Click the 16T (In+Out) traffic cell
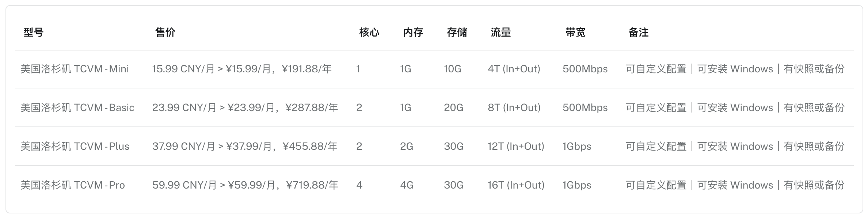Image resolution: width=868 pixels, height=220 pixels. tap(516, 185)
